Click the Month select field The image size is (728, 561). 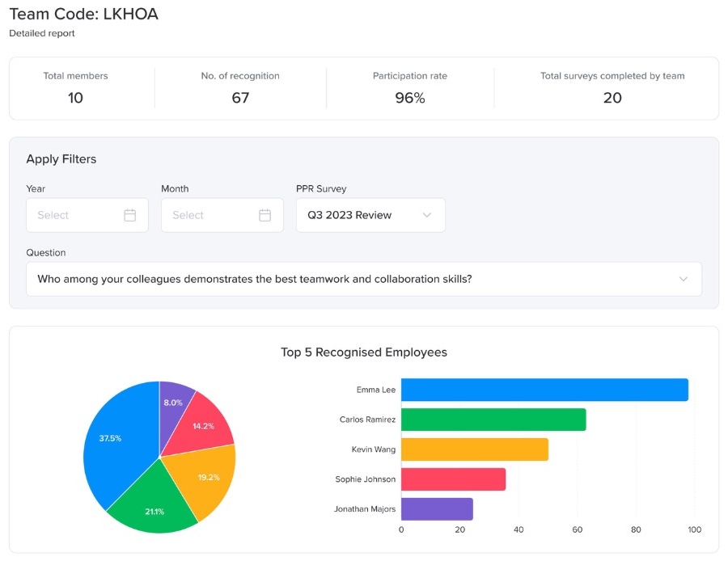[222, 215]
